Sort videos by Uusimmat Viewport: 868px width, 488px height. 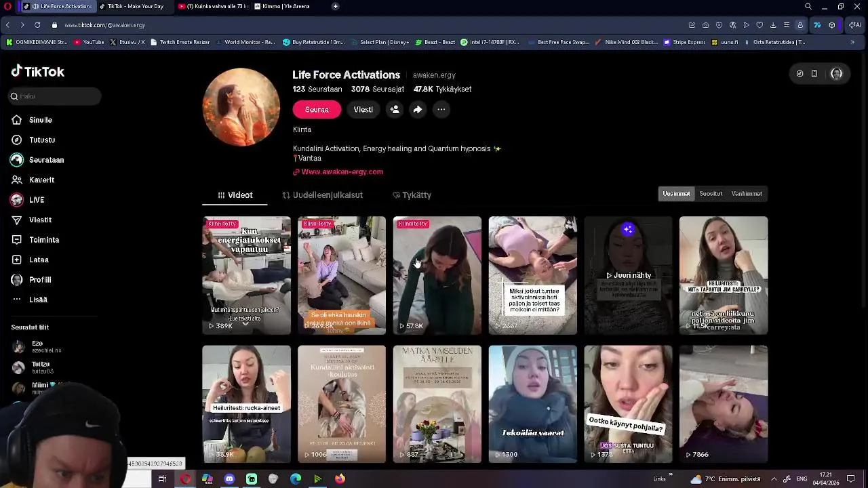pos(676,194)
